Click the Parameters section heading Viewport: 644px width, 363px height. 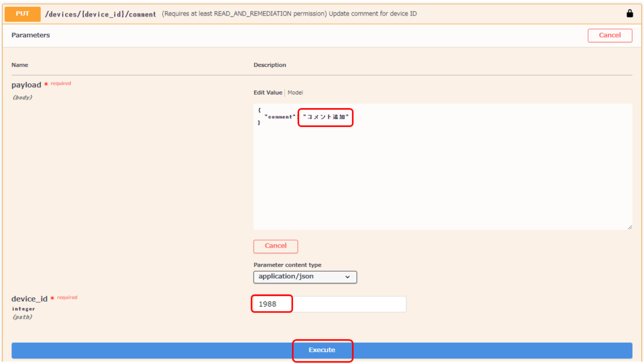click(x=31, y=35)
